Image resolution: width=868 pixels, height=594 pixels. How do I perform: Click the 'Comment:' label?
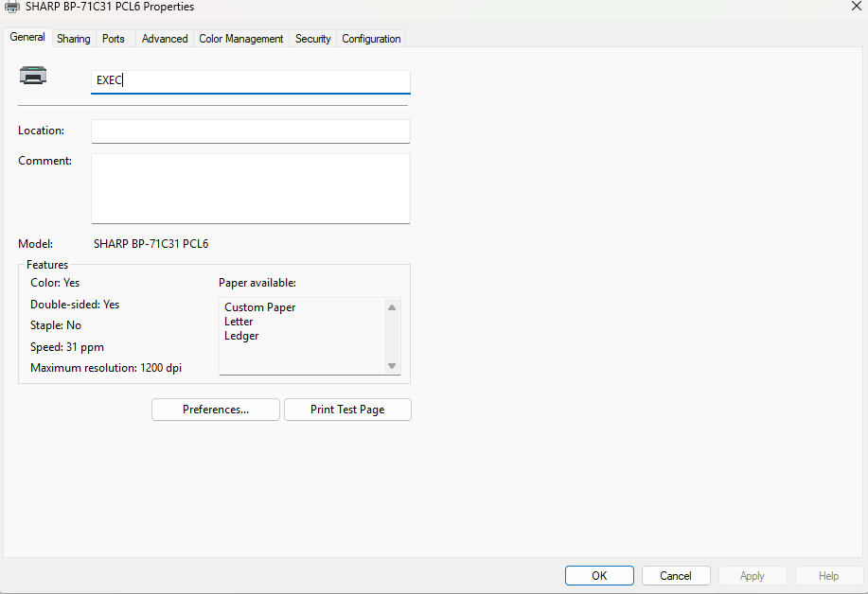click(44, 161)
